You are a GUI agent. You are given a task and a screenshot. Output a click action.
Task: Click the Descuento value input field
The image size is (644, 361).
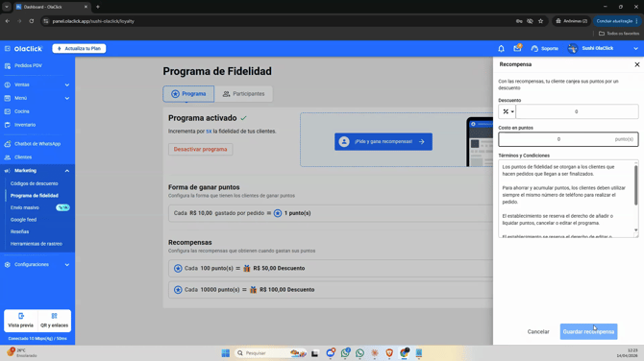tap(577, 111)
